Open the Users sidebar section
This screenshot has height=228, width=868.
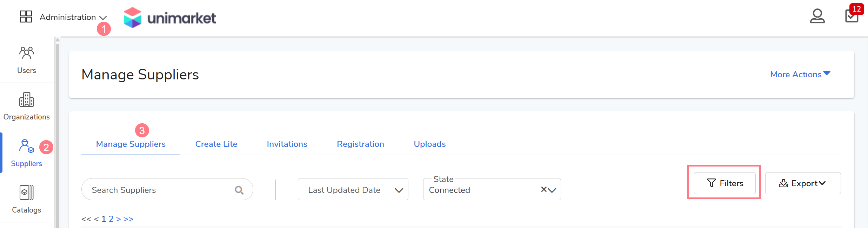[x=27, y=60]
